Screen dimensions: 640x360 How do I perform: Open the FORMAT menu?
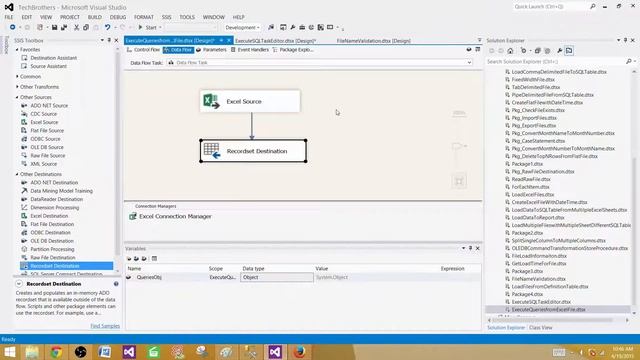[x=144, y=17]
